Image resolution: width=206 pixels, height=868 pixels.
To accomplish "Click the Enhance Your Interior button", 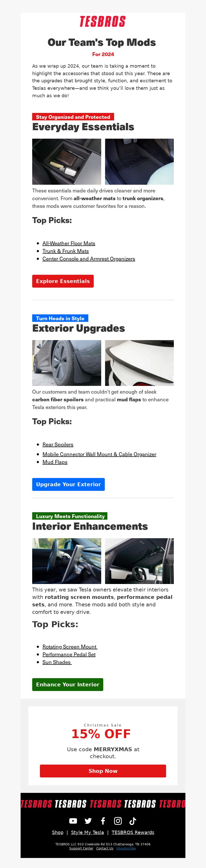I will click(68, 684).
